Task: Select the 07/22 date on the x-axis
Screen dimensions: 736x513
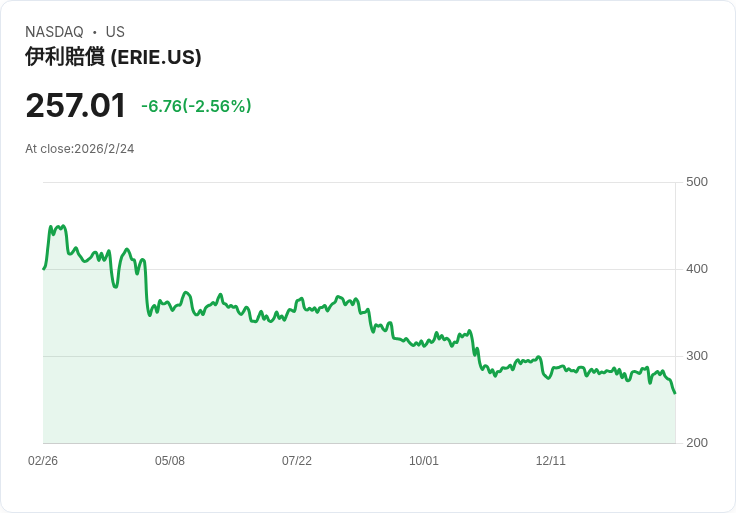Action: [x=297, y=461]
